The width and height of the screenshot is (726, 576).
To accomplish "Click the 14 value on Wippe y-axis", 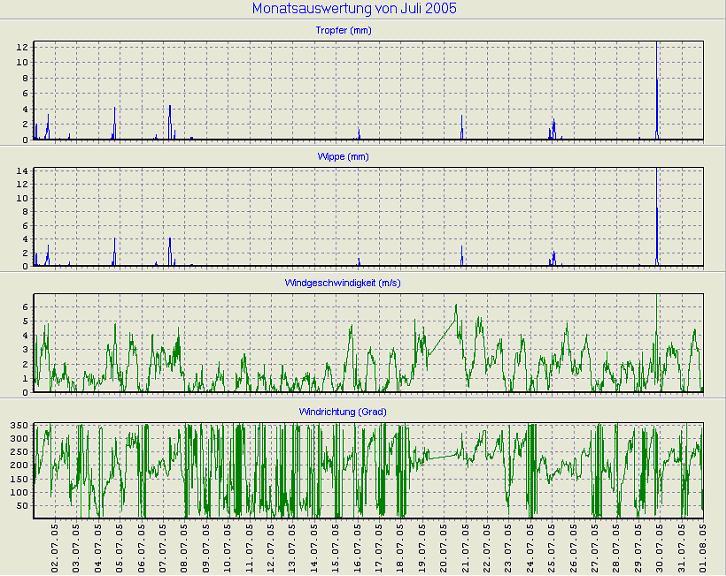I will point(21,171).
